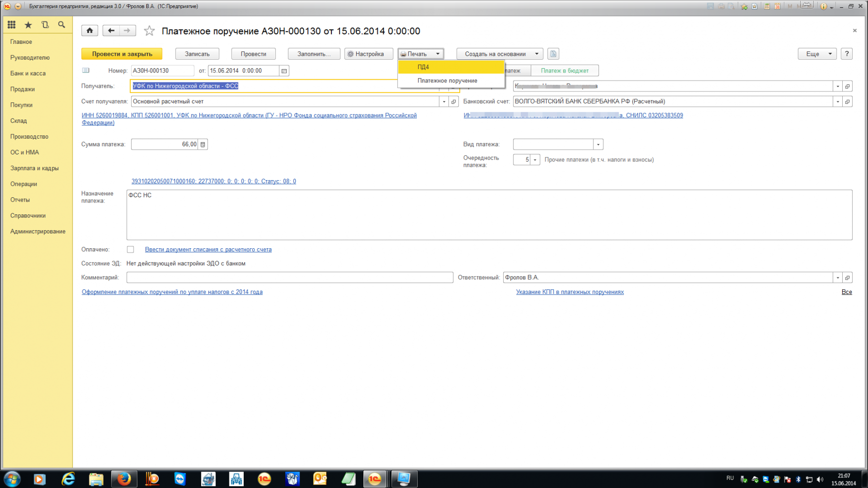Open the document report icon next to Создать на основании
The height and width of the screenshot is (488, 868).
click(553, 54)
